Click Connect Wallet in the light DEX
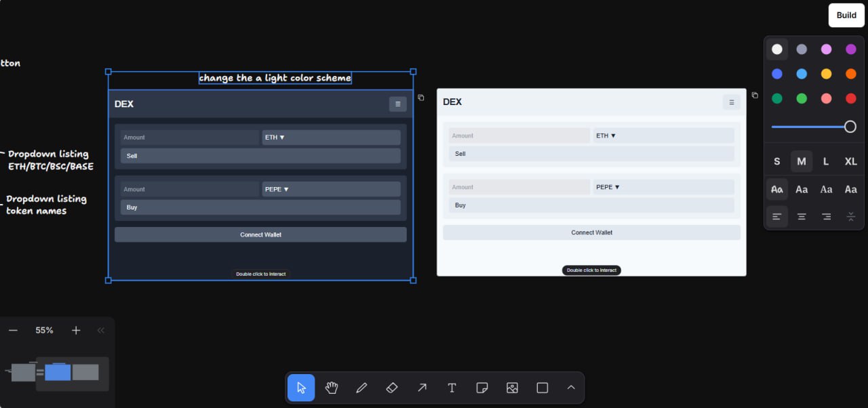 (x=591, y=232)
